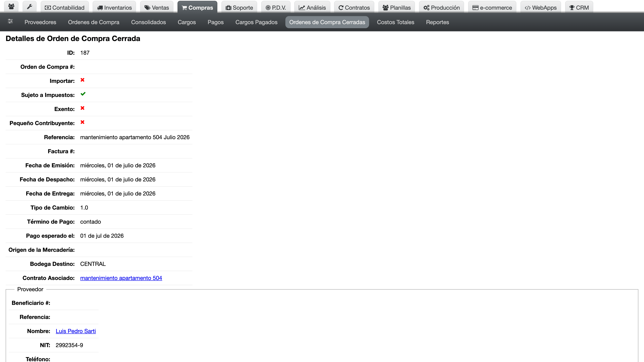This screenshot has width=644, height=362.
Task: Click Referencia value mantenimiento apartamento 504 Julio 2026
Action: (135, 137)
